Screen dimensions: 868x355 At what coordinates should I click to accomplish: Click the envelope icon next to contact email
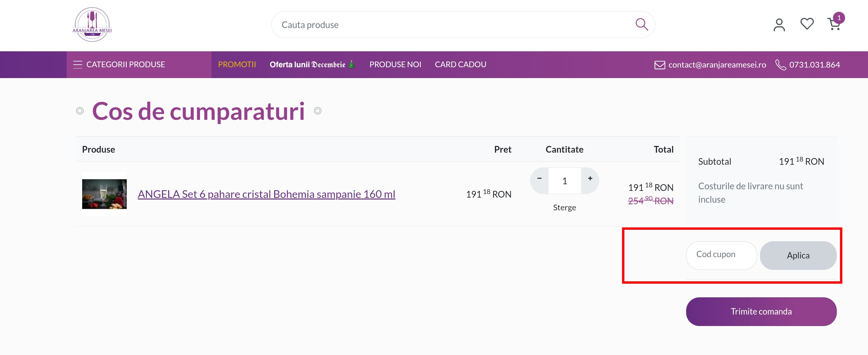[659, 64]
